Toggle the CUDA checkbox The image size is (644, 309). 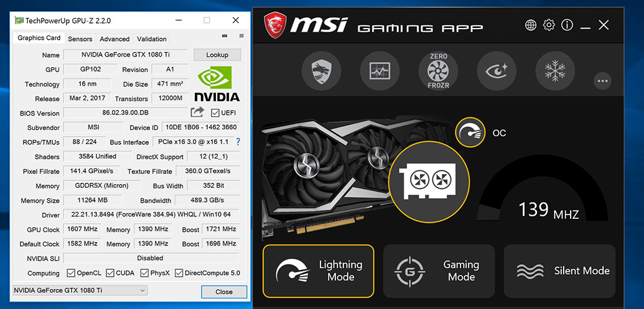click(110, 273)
